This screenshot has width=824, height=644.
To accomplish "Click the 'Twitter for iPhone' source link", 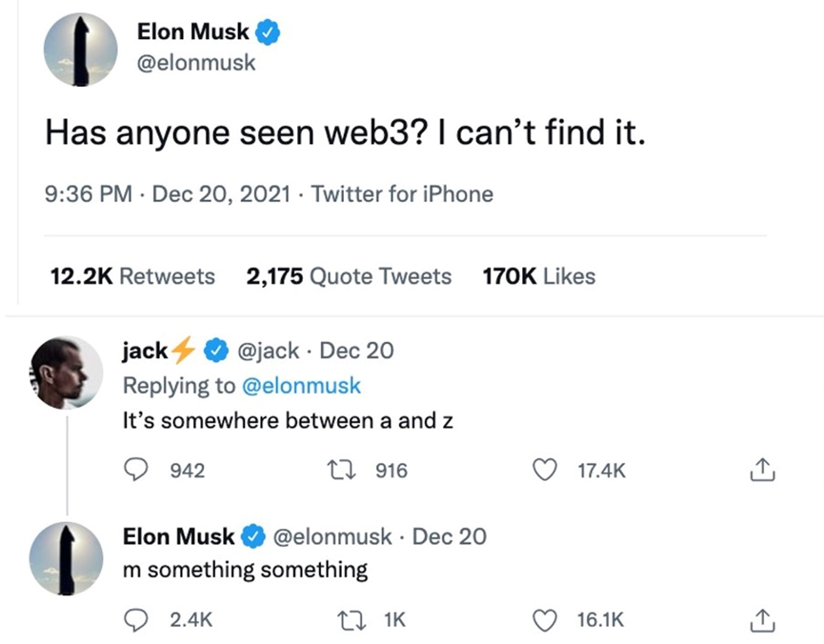I will pyautogui.click(x=402, y=194).
